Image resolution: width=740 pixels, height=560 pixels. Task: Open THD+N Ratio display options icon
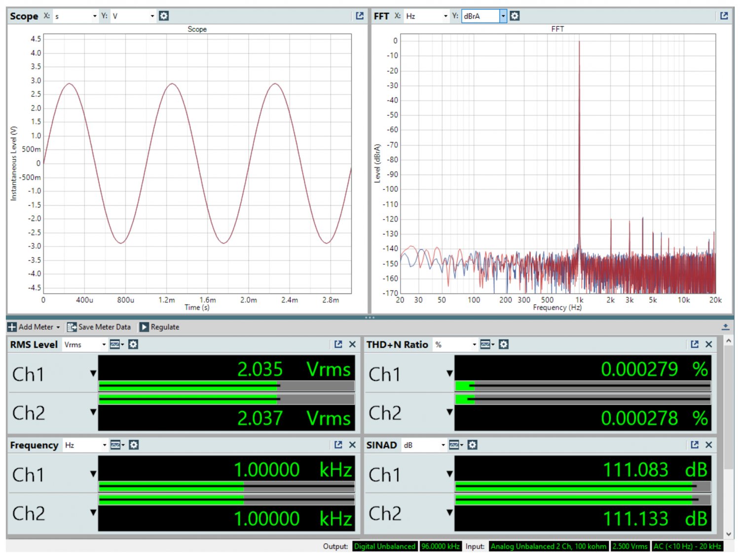pyautogui.click(x=487, y=344)
